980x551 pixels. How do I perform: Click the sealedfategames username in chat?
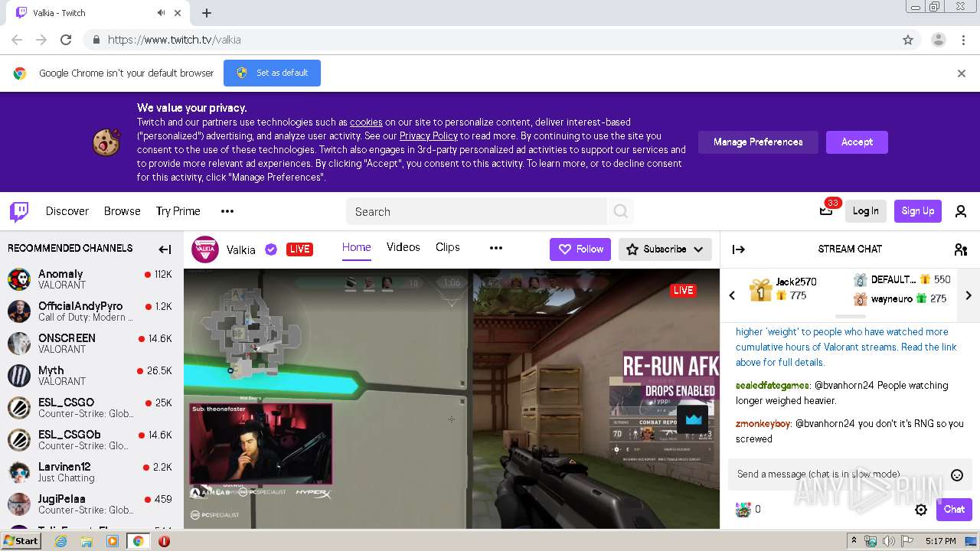pyautogui.click(x=773, y=386)
